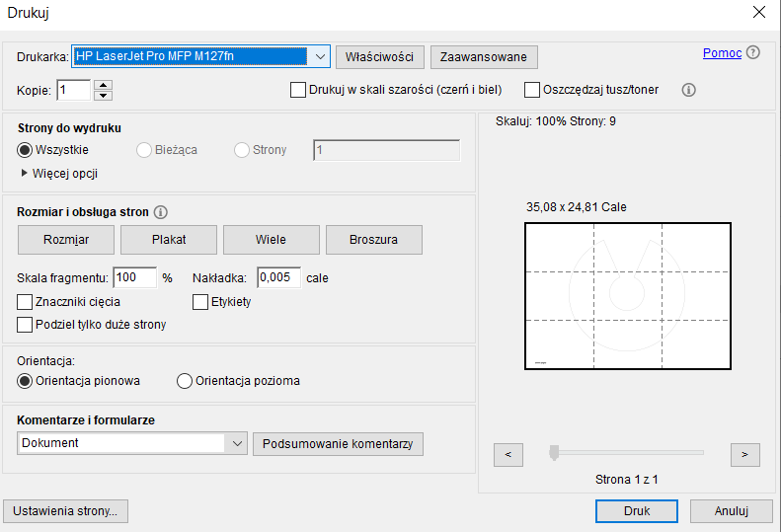This screenshot has height=532, width=781.
Task: Choose Orientacja pionowa radio button
Action: click(25, 381)
